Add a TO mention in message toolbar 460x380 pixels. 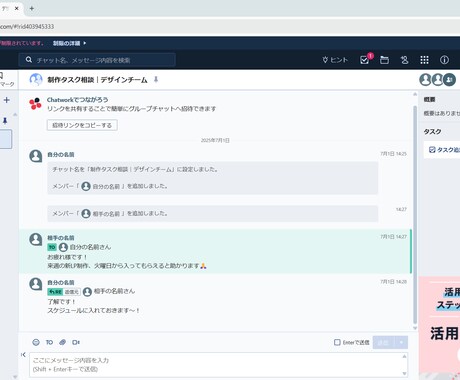[49, 342]
